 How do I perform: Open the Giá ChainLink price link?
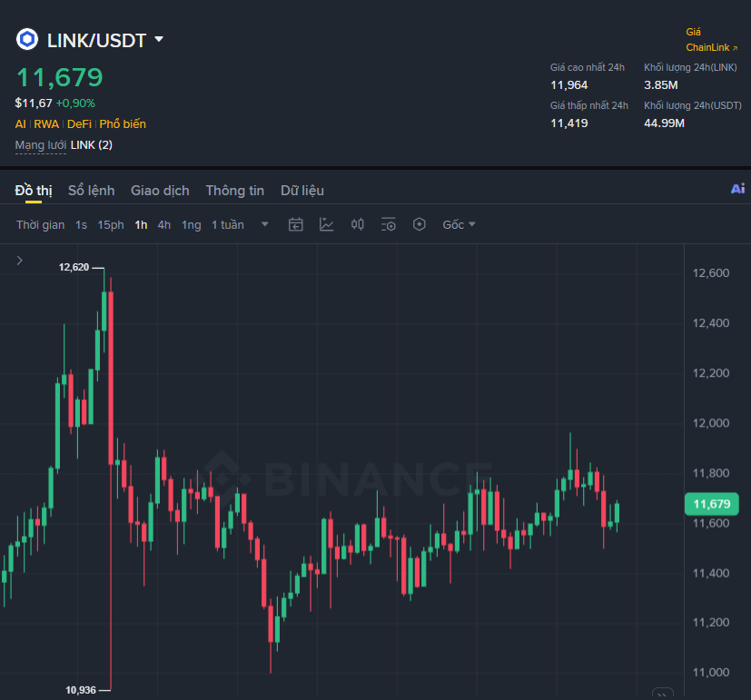(x=711, y=40)
